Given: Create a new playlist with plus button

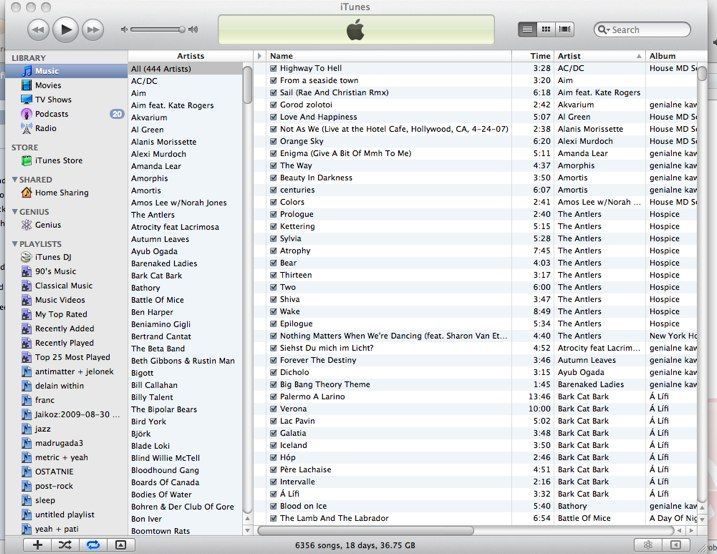Looking at the screenshot, I should (x=37, y=544).
